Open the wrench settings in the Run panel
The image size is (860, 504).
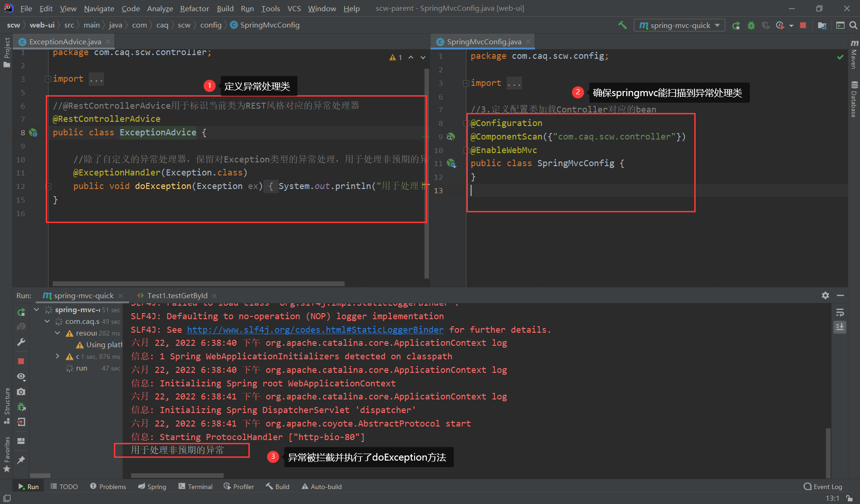21,342
